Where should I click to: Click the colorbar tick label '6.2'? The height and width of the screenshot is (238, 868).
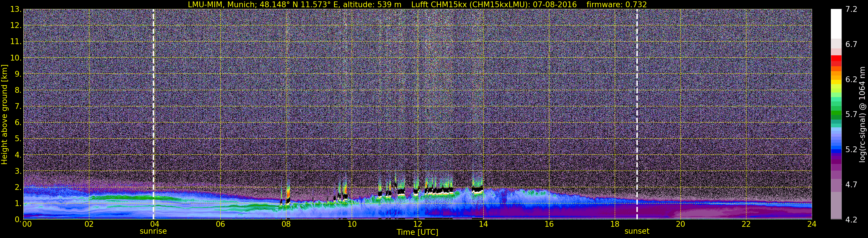tap(851, 79)
